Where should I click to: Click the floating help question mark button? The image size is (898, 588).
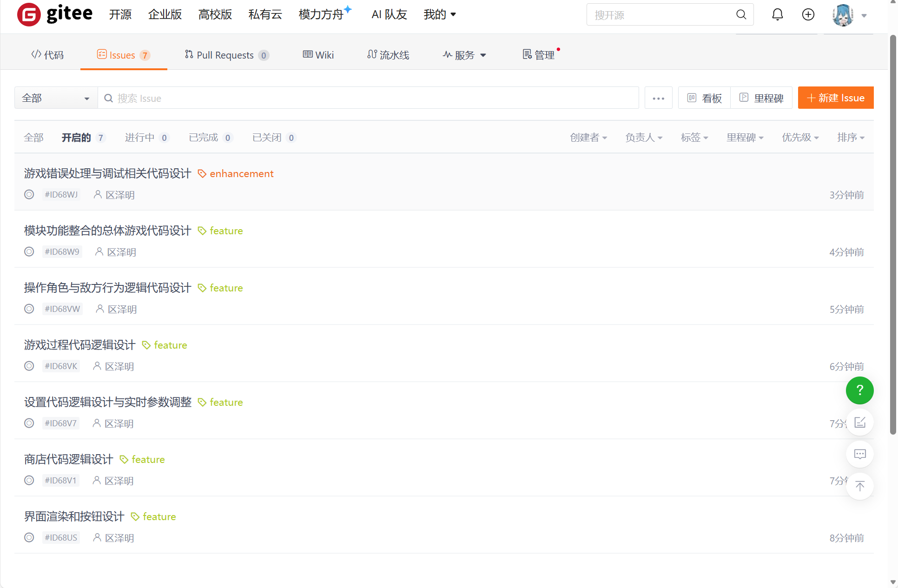click(859, 390)
